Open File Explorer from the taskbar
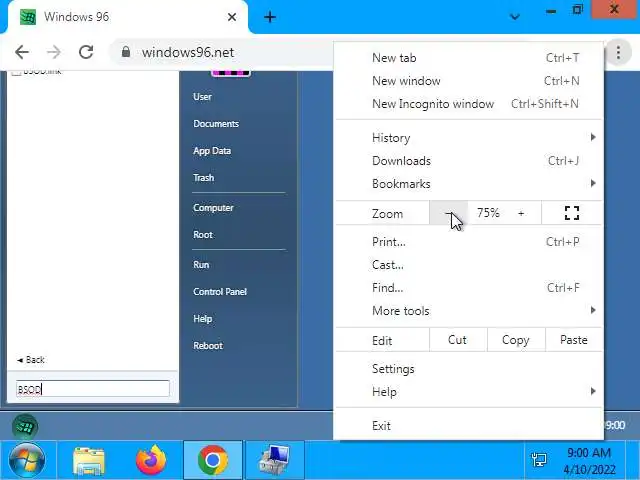640x480 pixels. [x=89, y=460]
